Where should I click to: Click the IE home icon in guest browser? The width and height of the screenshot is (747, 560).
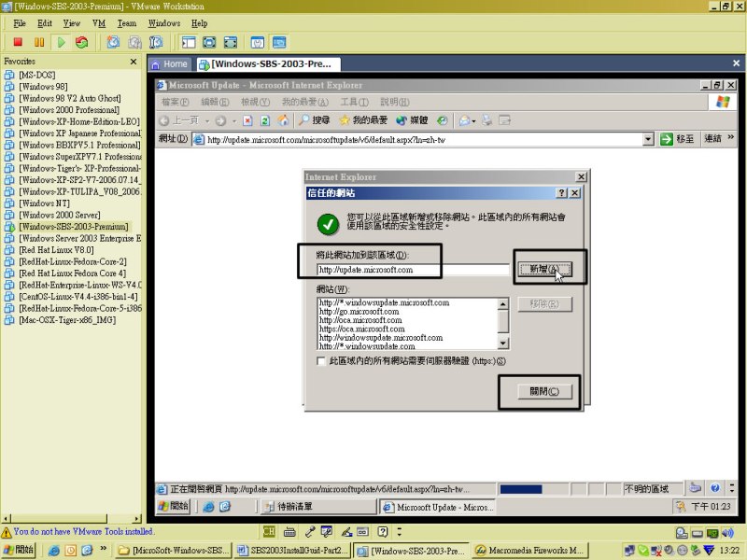[283, 120]
